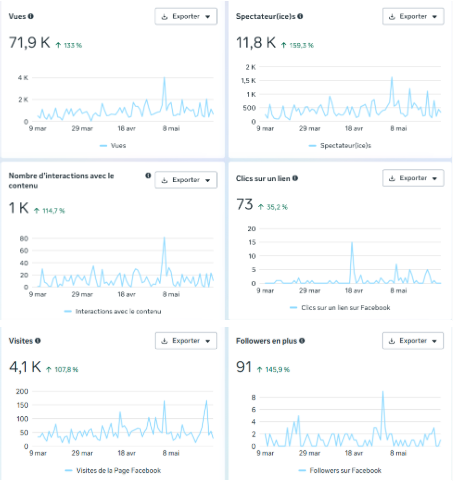Toggle Interactions avec le contenu legend item
The image size is (456, 486).
point(113,311)
